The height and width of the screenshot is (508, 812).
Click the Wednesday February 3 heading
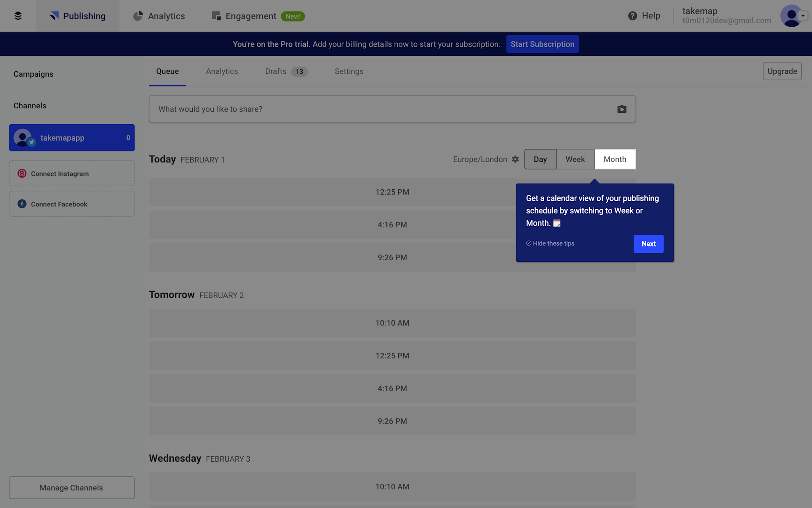[199, 458]
